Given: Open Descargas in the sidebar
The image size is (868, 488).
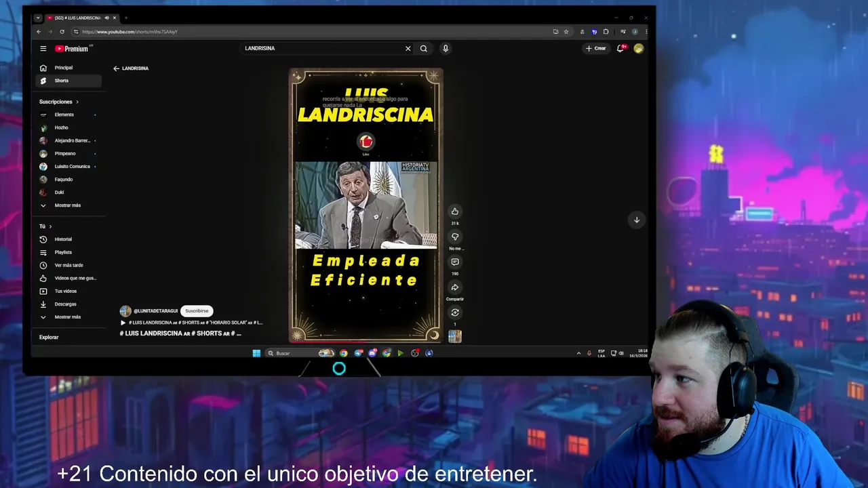Looking at the screenshot, I should point(68,304).
